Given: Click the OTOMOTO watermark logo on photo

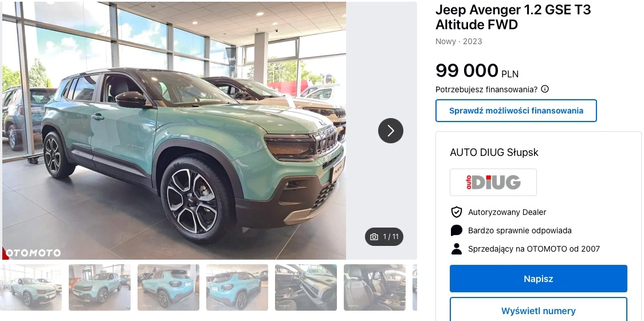Looking at the screenshot, I should tap(32, 253).
